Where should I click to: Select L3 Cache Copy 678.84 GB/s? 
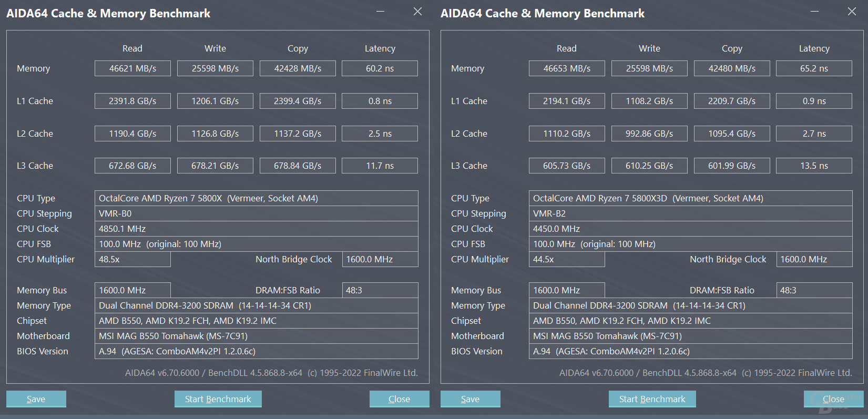(298, 166)
